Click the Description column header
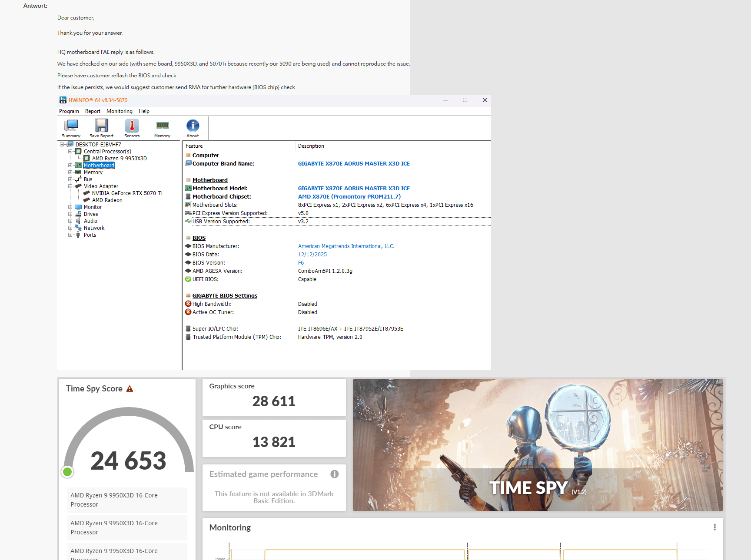The image size is (751, 560). point(393,146)
